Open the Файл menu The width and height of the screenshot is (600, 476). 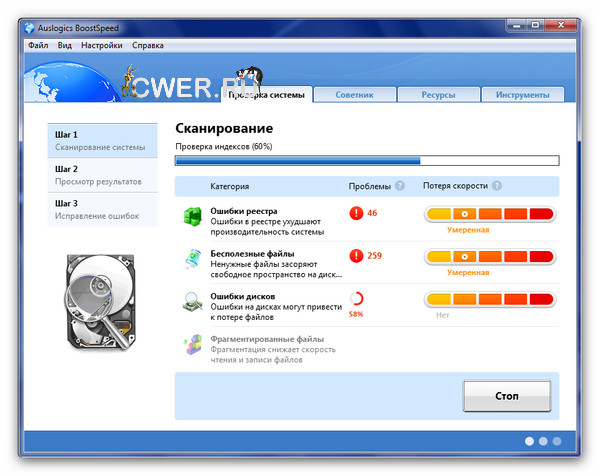point(38,45)
